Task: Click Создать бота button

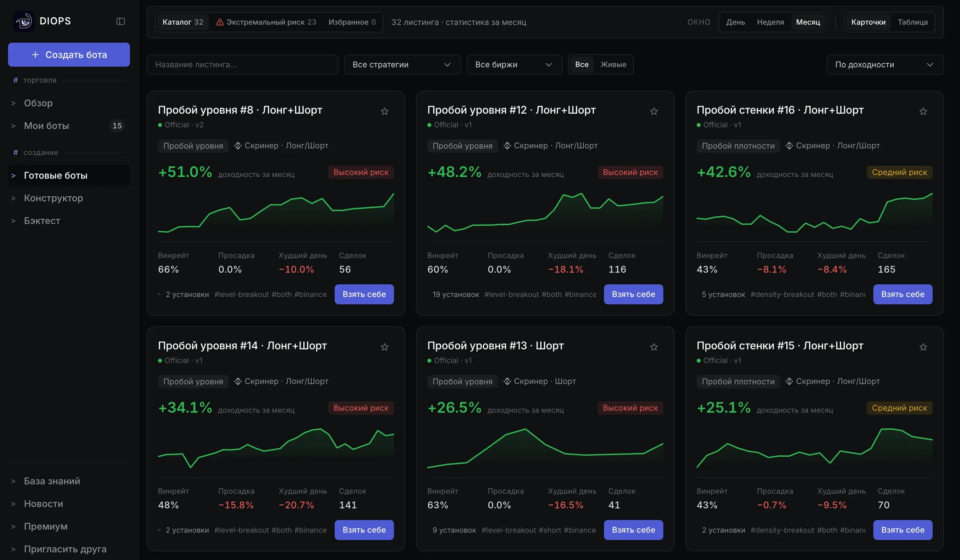Action: coord(69,54)
